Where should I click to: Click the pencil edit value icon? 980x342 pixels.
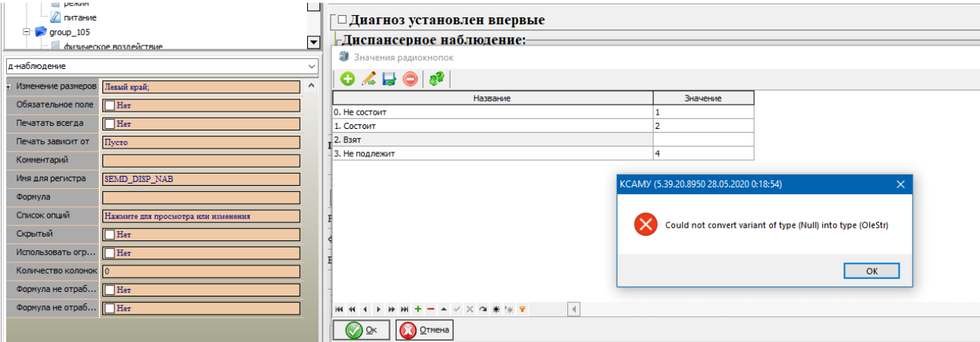point(369,78)
